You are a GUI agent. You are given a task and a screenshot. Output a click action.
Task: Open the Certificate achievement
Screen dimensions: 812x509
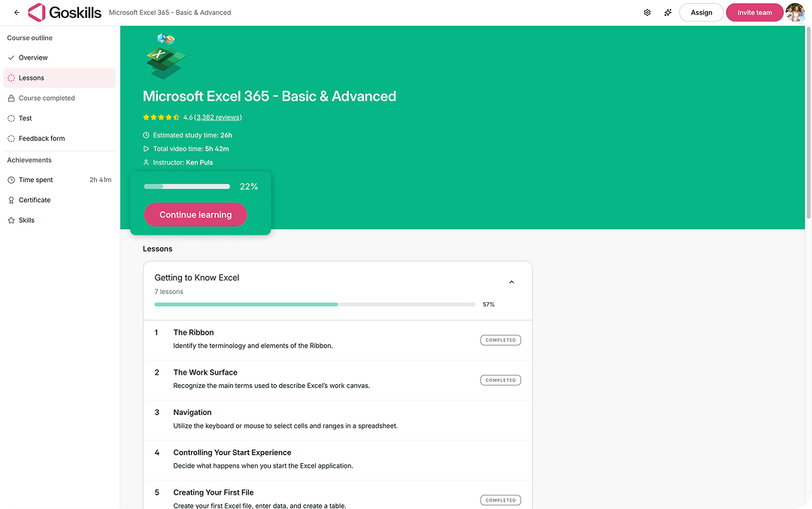[x=59, y=200]
